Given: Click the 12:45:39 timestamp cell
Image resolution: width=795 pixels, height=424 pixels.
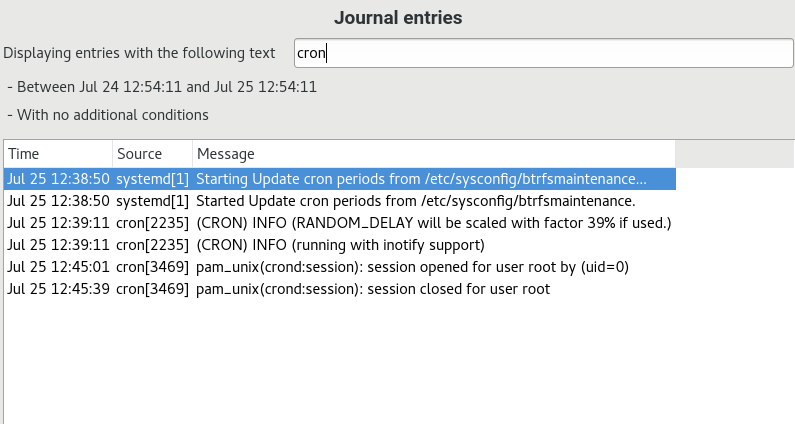Looking at the screenshot, I should [x=58, y=289].
